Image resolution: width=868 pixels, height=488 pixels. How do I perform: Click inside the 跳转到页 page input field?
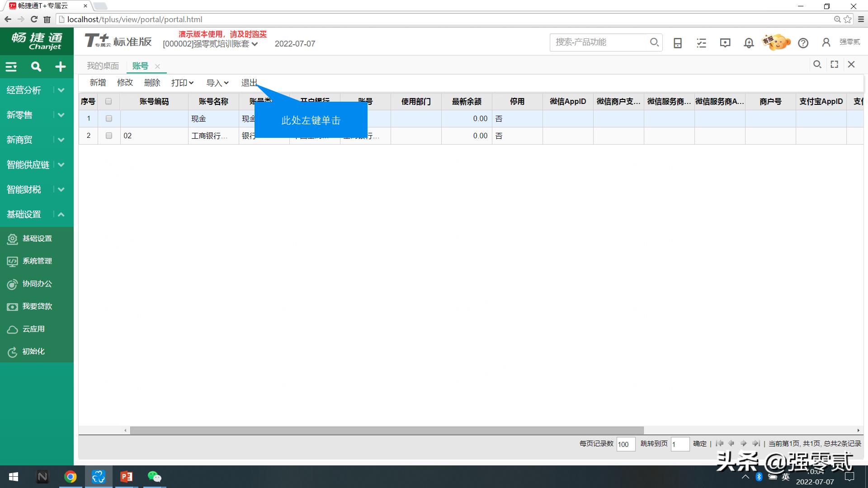pyautogui.click(x=680, y=444)
